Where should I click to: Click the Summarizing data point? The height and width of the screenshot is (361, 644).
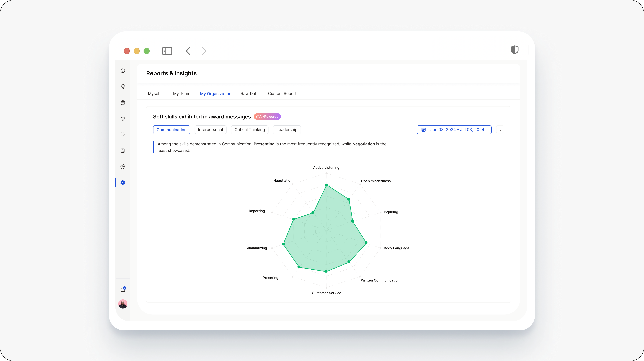tap(283, 244)
